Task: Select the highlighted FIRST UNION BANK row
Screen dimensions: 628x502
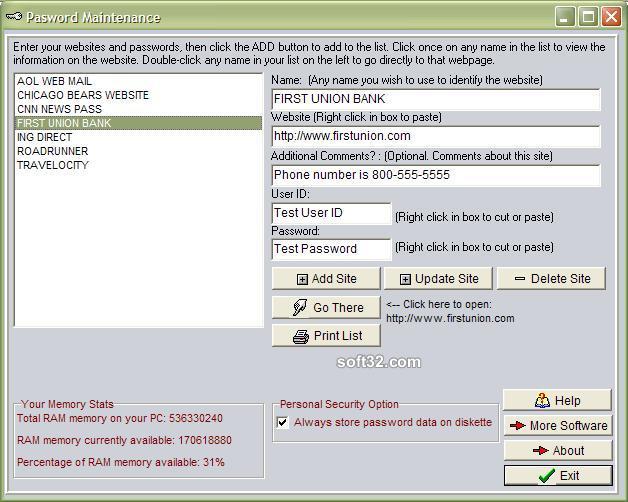Action: [x=138, y=123]
